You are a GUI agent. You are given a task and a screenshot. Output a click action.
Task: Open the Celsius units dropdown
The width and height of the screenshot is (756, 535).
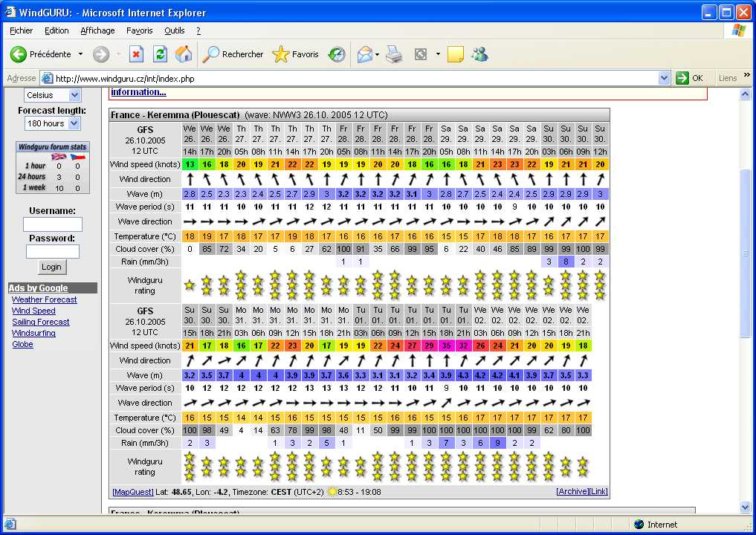pos(53,95)
